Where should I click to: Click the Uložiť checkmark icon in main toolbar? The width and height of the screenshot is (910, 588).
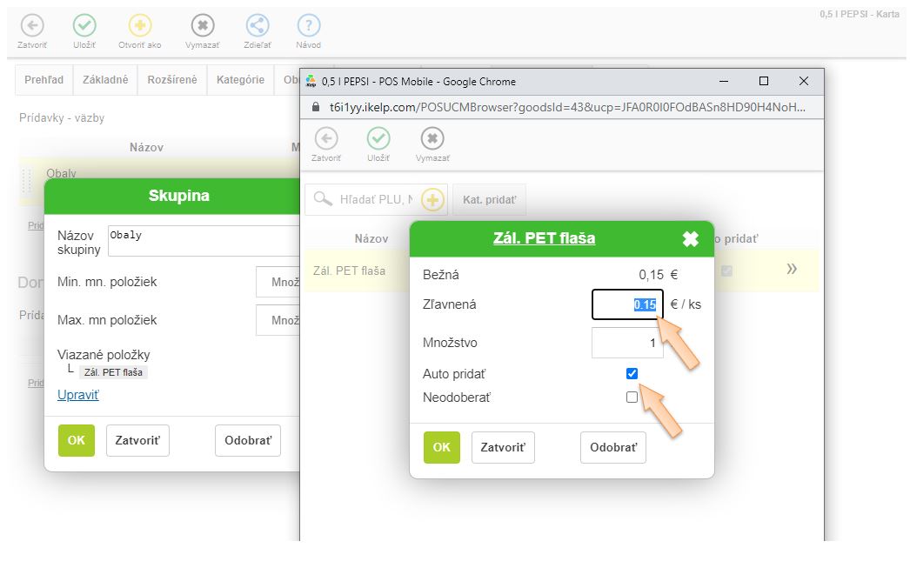[84, 26]
